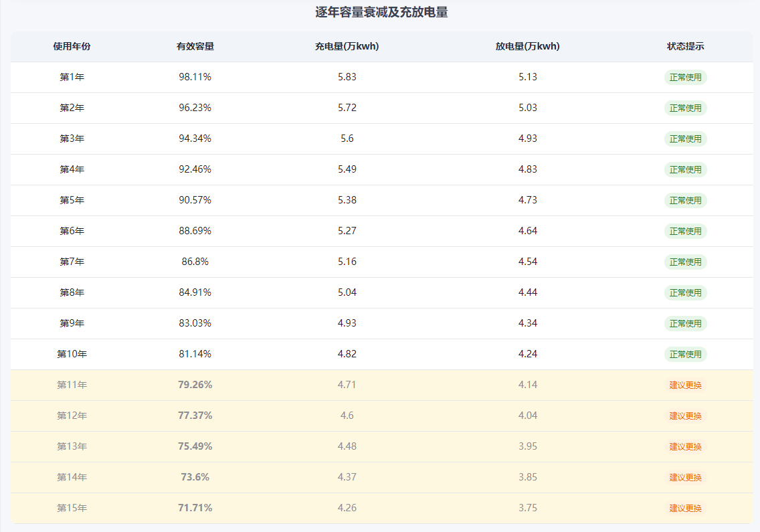Select the 放电量(万kwh) column header
This screenshot has width=760, height=532.
point(527,47)
